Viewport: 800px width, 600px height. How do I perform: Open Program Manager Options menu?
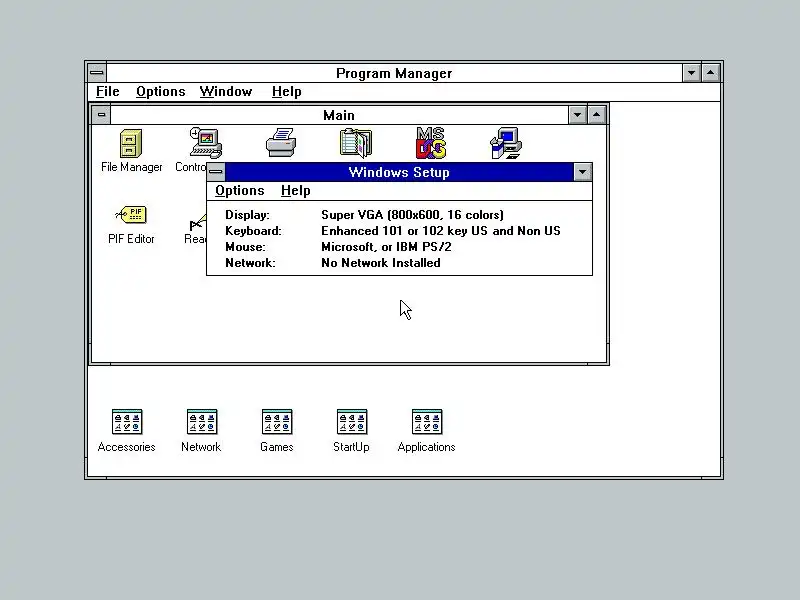pyautogui.click(x=161, y=92)
